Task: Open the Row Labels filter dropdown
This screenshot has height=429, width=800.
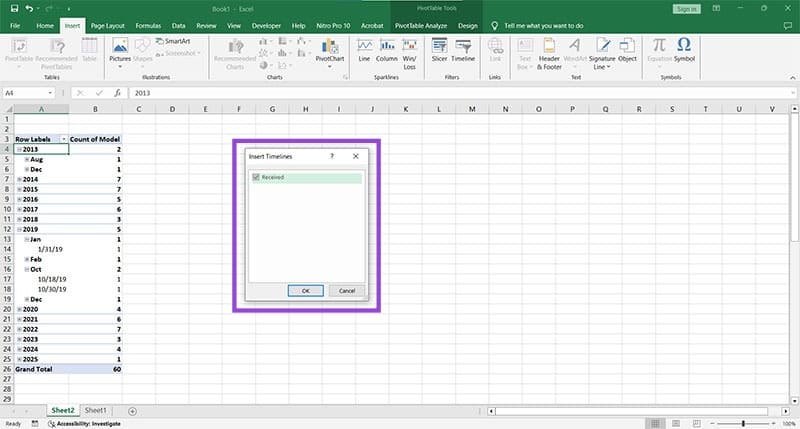Action: 64,139
